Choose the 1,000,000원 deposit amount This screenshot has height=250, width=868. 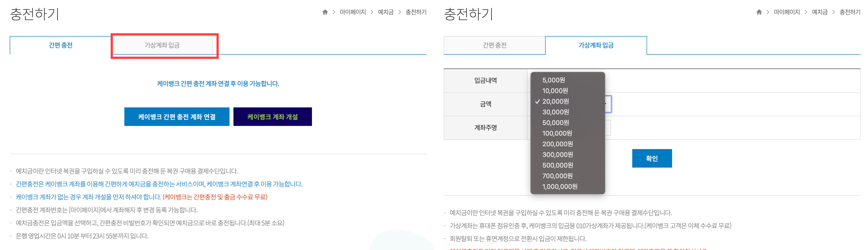pos(559,186)
